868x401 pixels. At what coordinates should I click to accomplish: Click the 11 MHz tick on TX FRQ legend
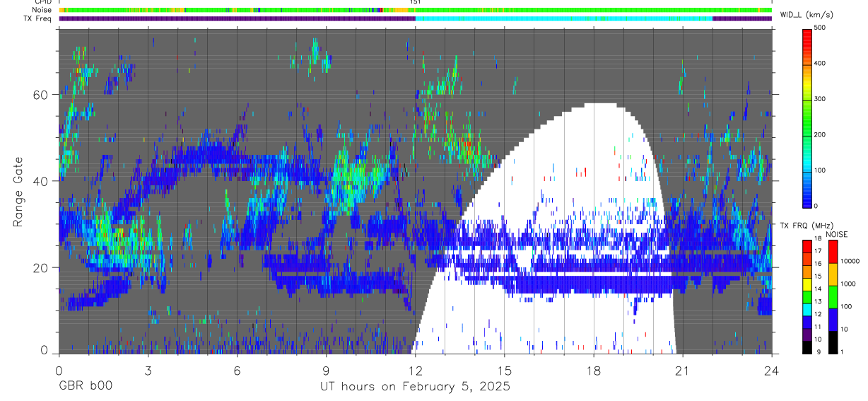[x=817, y=327]
